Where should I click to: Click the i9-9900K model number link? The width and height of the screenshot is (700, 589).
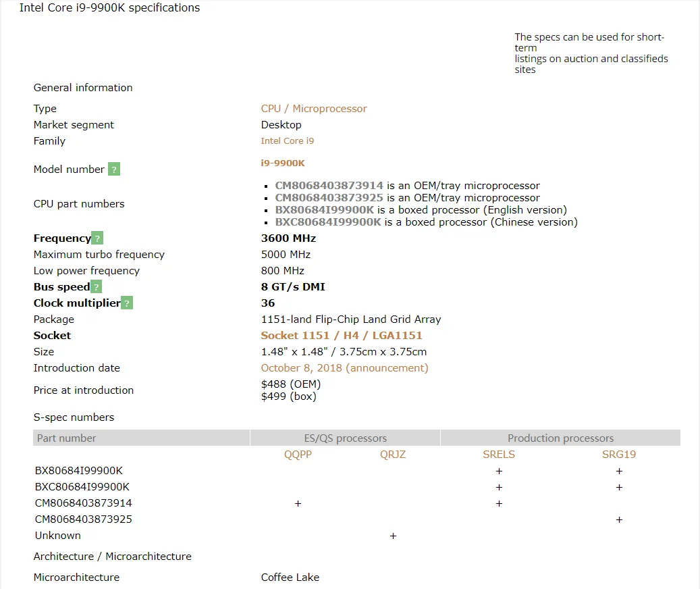click(283, 163)
